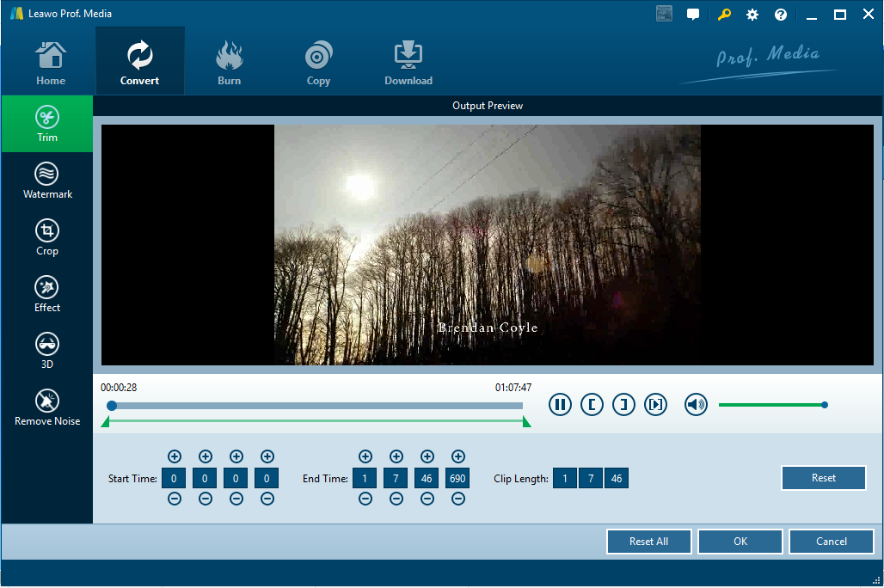884x588 pixels.
Task: Play the trimmed clip segment
Action: pyautogui.click(x=655, y=404)
